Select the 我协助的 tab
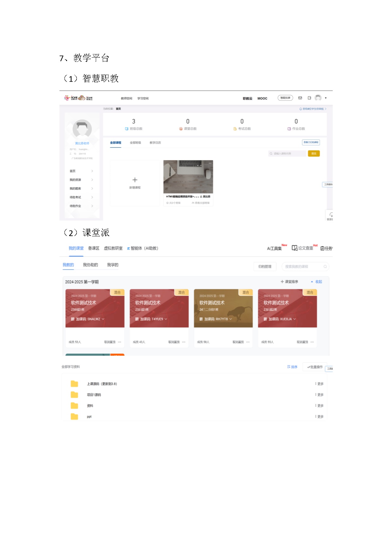Image resolution: width=392 pixels, height=555 pixels. click(x=90, y=265)
